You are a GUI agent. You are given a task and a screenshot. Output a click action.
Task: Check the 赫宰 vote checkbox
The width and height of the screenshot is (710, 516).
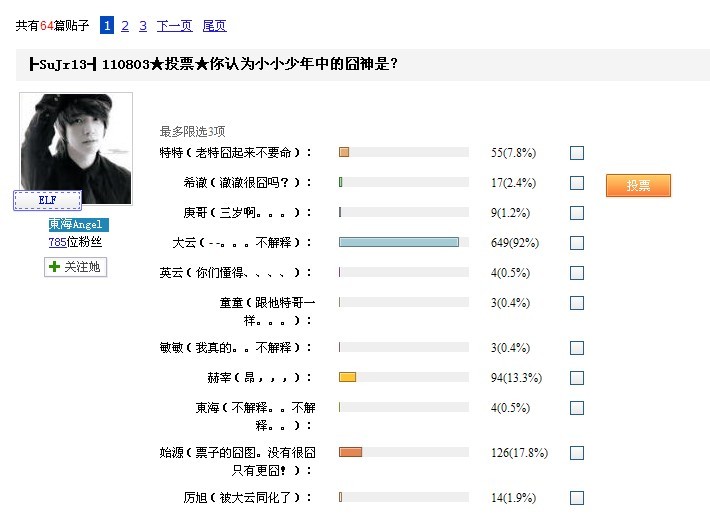tap(576, 378)
